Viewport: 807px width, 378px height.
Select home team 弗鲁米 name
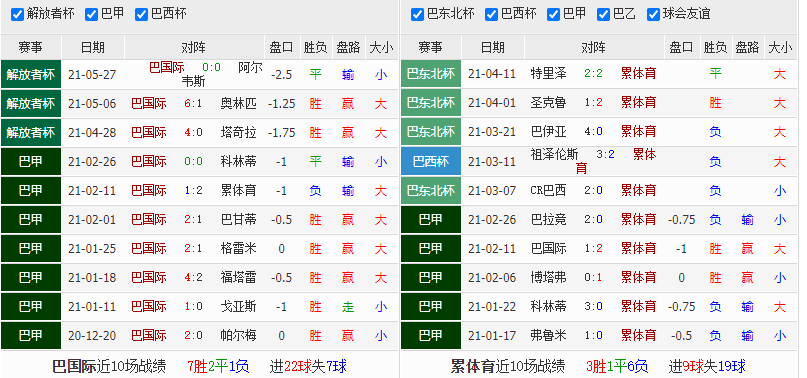click(549, 336)
